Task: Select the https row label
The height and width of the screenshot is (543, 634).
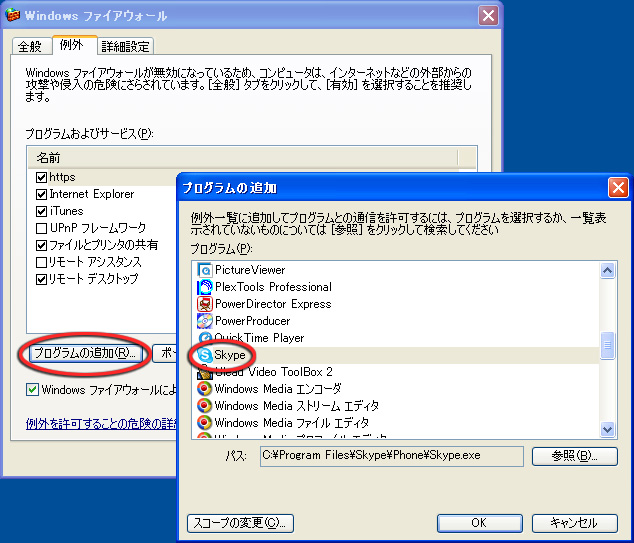Action: (x=62, y=177)
